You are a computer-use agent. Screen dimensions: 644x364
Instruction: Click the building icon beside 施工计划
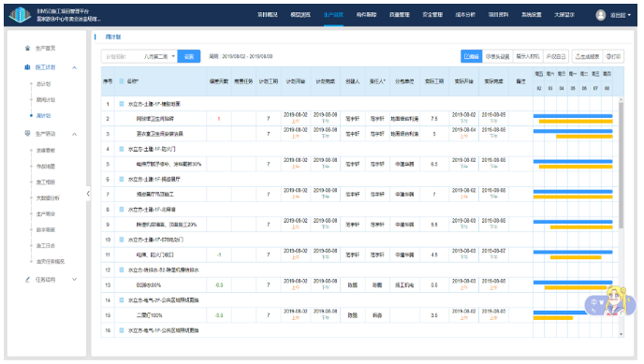(27, 66)
